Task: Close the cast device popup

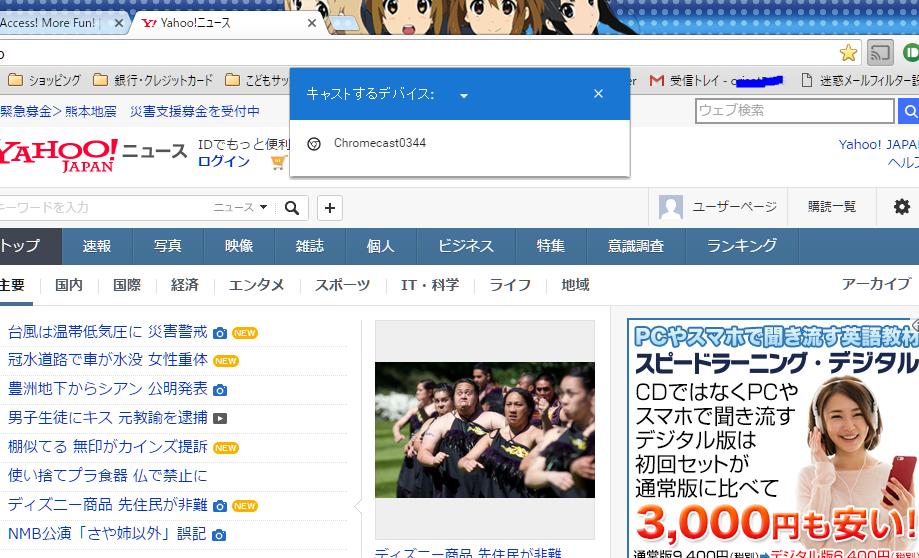Action: click(598, 94)
